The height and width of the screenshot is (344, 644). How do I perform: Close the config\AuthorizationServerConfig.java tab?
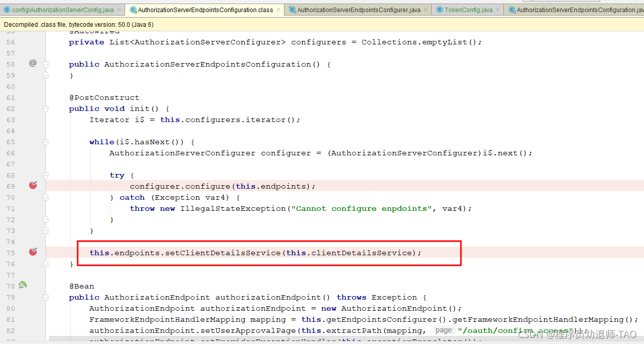pyautogui.click(x=119, y=10)
